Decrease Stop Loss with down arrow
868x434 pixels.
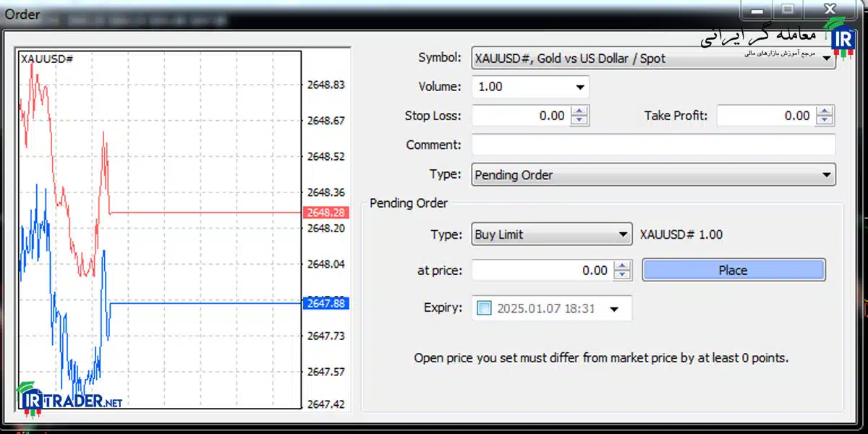pos(579,121)
